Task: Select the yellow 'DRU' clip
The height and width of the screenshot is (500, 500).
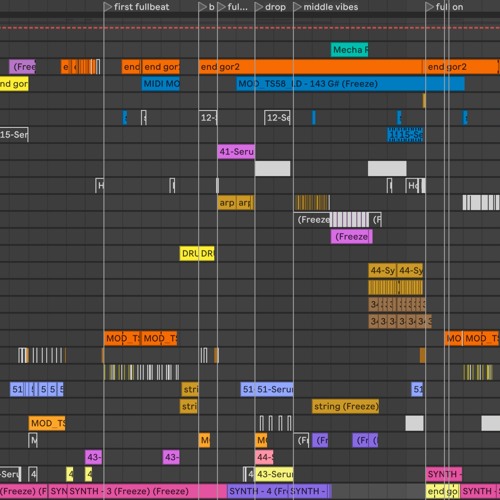Action: pos(189,254)
